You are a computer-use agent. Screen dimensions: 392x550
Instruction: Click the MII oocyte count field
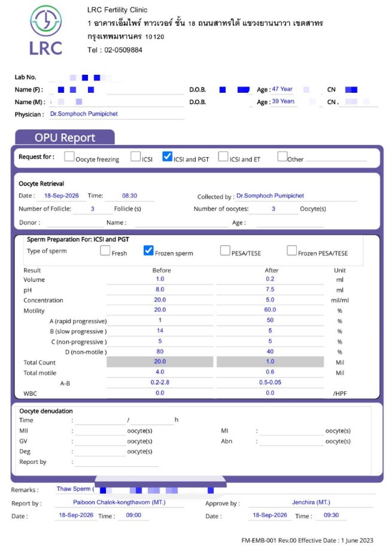click(100, 431)
